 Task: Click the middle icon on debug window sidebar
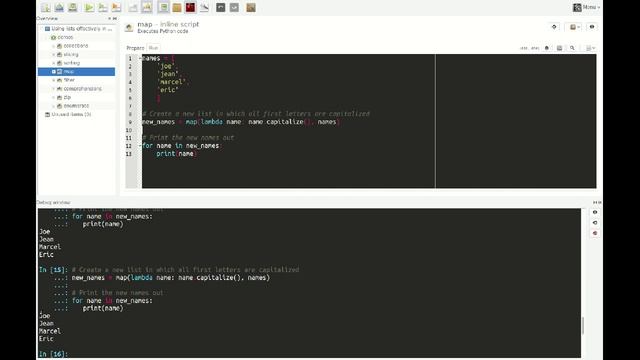(595, 223)
